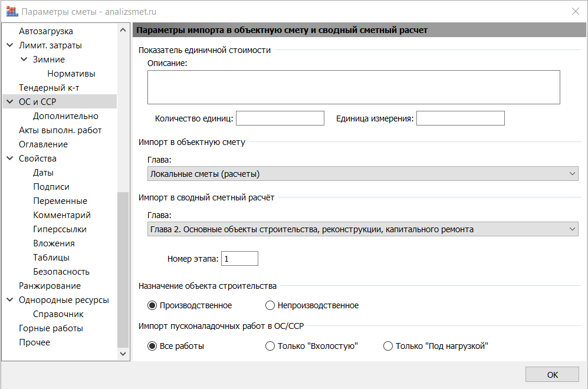Click the Количество единиц input field
Screen dimensions: 588x389
click(x=280, y=118)
